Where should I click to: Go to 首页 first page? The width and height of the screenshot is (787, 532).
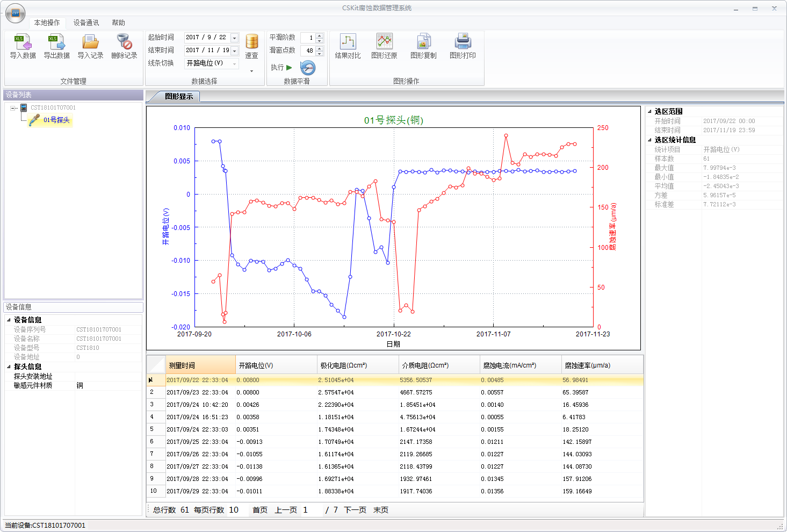pos(260,510)
